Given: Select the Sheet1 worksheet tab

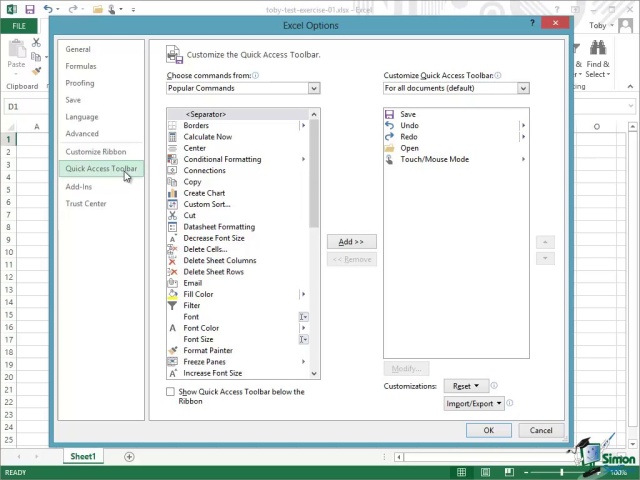Looking at the screenshot, I should (x=83, y=456).
